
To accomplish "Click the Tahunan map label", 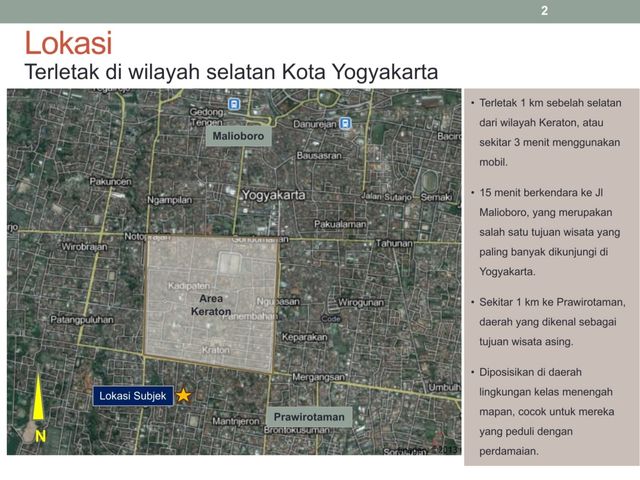I will tap(394, 243).
